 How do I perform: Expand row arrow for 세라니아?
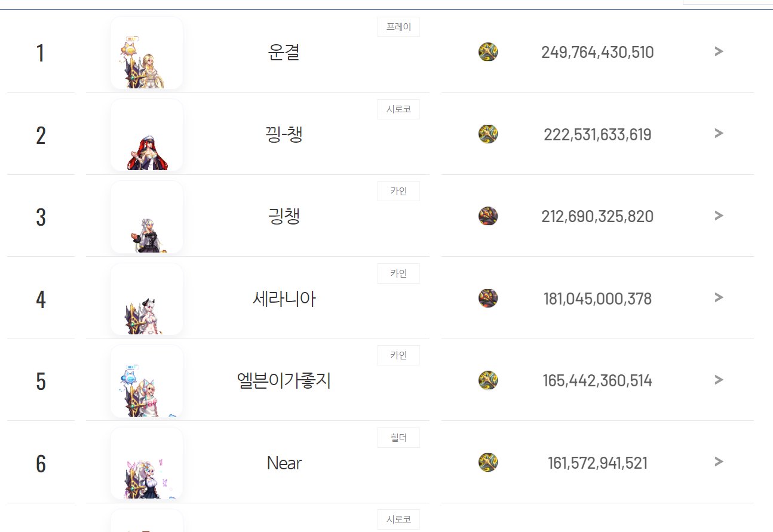pyautogui.click(x=719, y=297)
